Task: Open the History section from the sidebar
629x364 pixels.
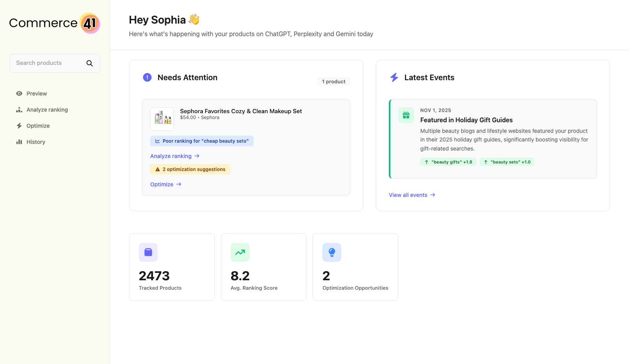Action: pyautogui.click(x=36, y=142)
